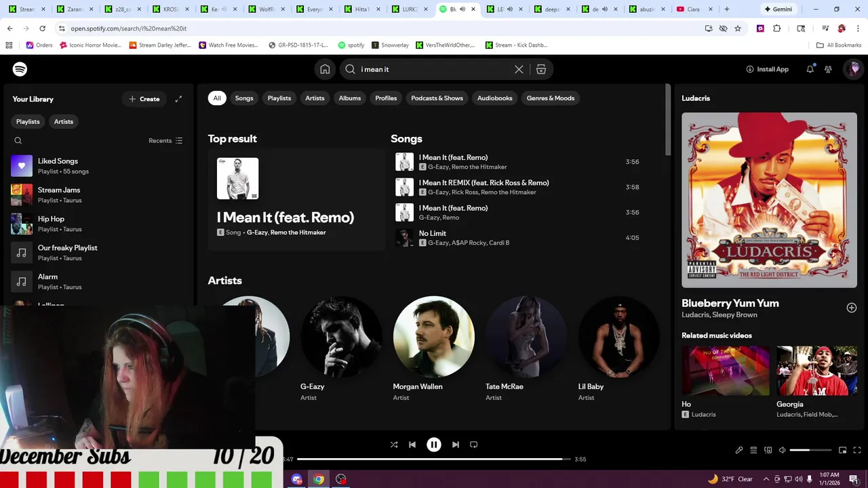The image size is (868, 488).
Task: Open the Liked Songs playlist
Action: [98, 166]
